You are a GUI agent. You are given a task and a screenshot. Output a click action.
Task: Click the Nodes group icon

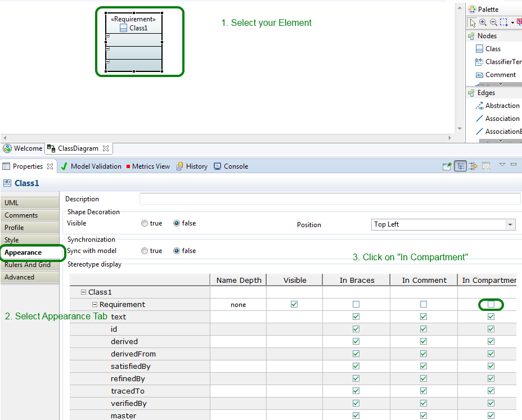click(x=471, y=36)
